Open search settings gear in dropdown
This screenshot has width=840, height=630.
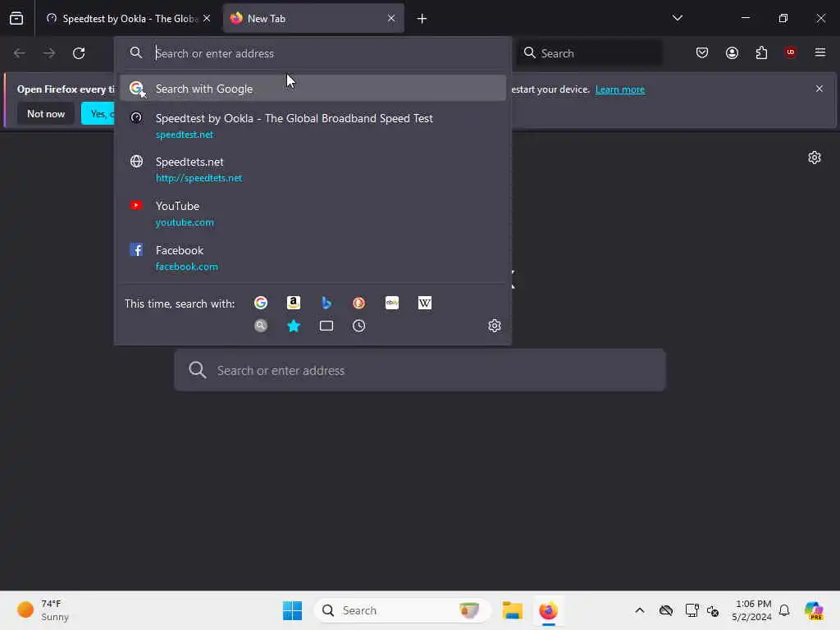(495, 326)
